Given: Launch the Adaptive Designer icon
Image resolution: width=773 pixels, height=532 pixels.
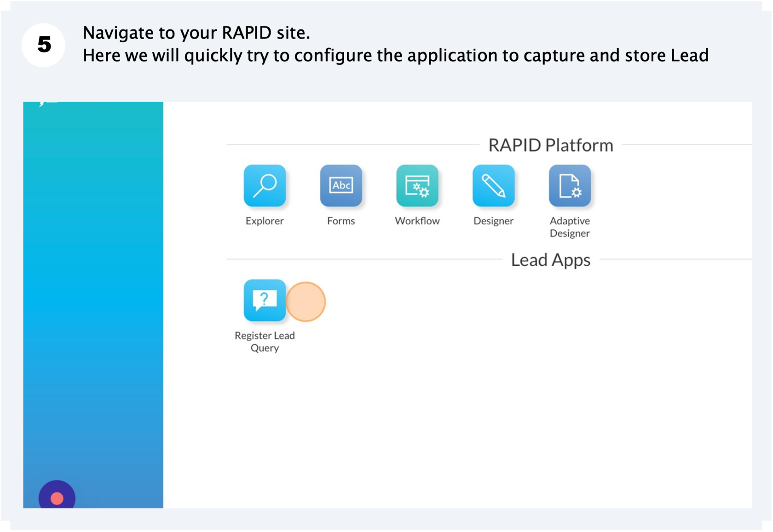Looking at the screenshot, I should click(x=570, y=185).
